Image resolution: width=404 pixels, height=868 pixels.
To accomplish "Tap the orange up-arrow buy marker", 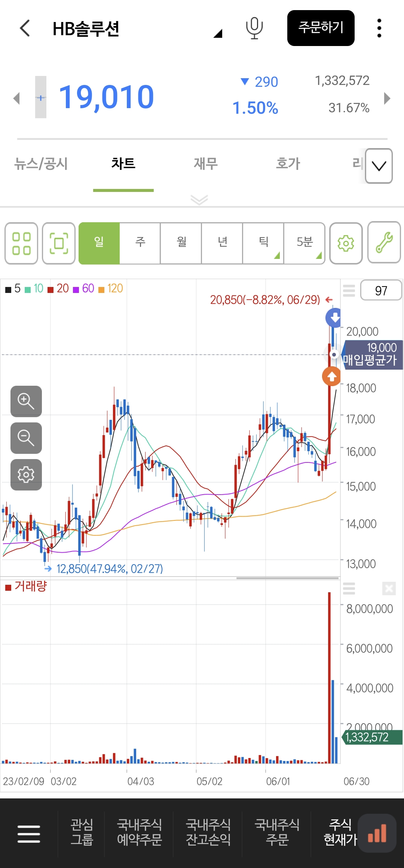I will point(332,376).
